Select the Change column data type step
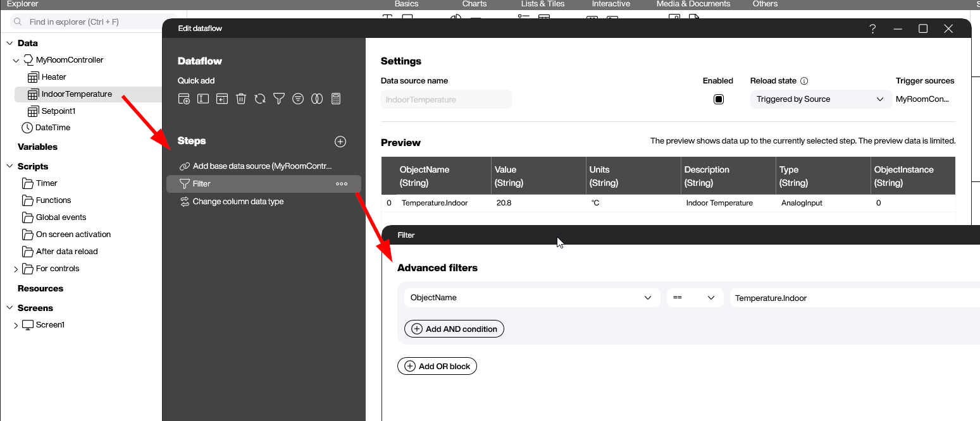This screenshot has width=980, height=421. click(237, 201)
